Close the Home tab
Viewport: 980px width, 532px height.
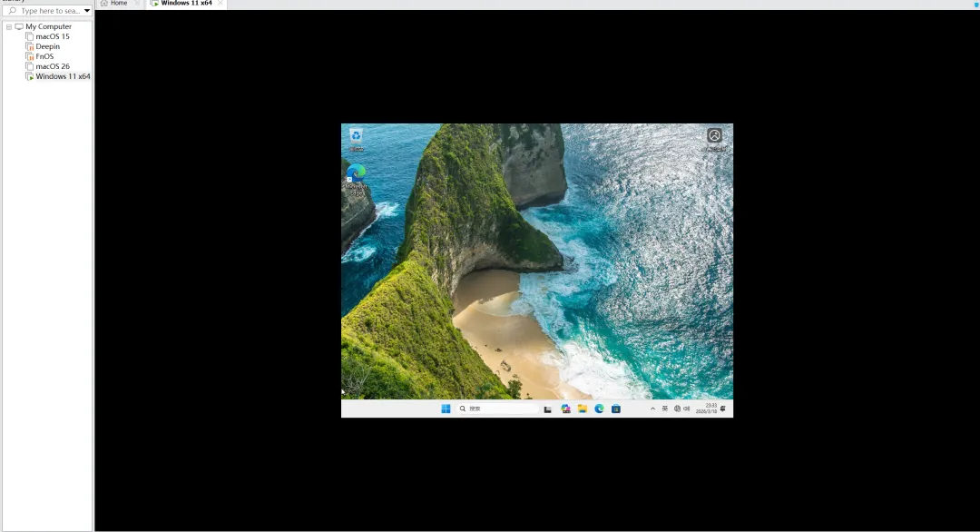click(x=137, y=3)
